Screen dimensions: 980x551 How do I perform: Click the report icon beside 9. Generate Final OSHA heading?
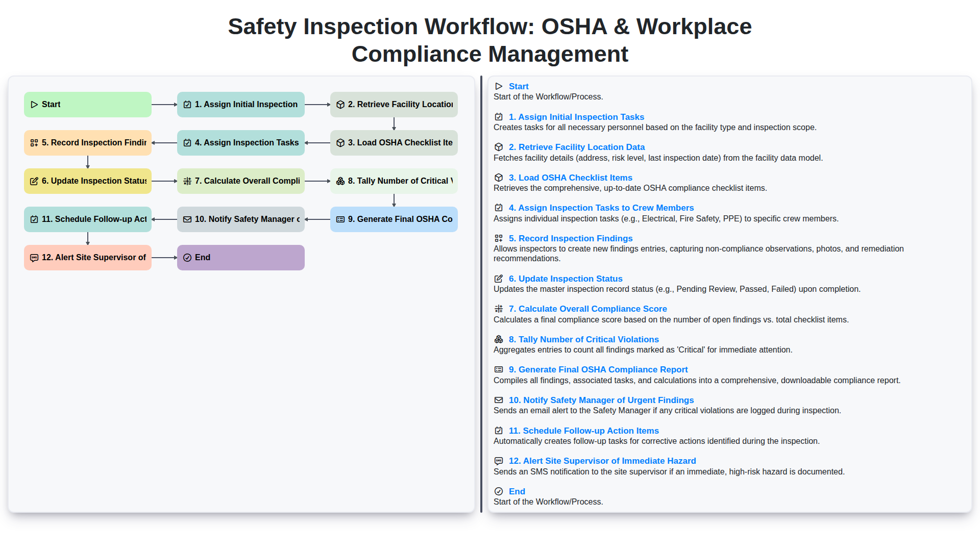[x=499, y=369]
